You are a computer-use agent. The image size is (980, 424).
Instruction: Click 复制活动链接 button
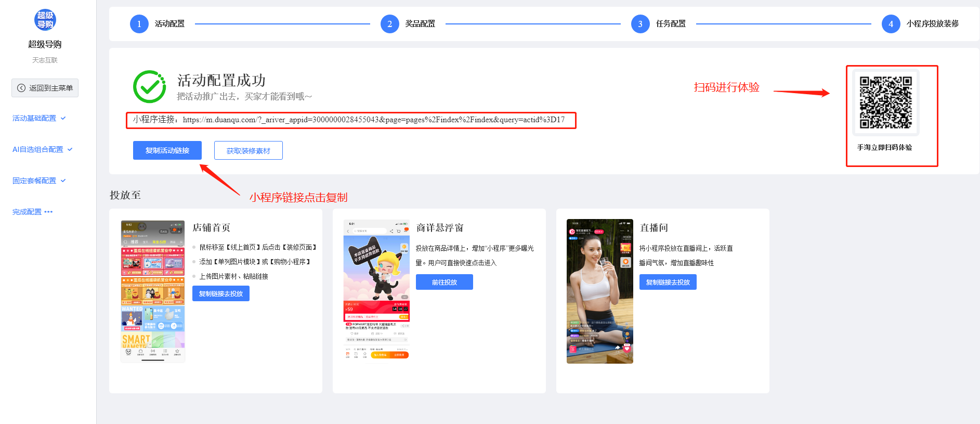click(167, 150)
